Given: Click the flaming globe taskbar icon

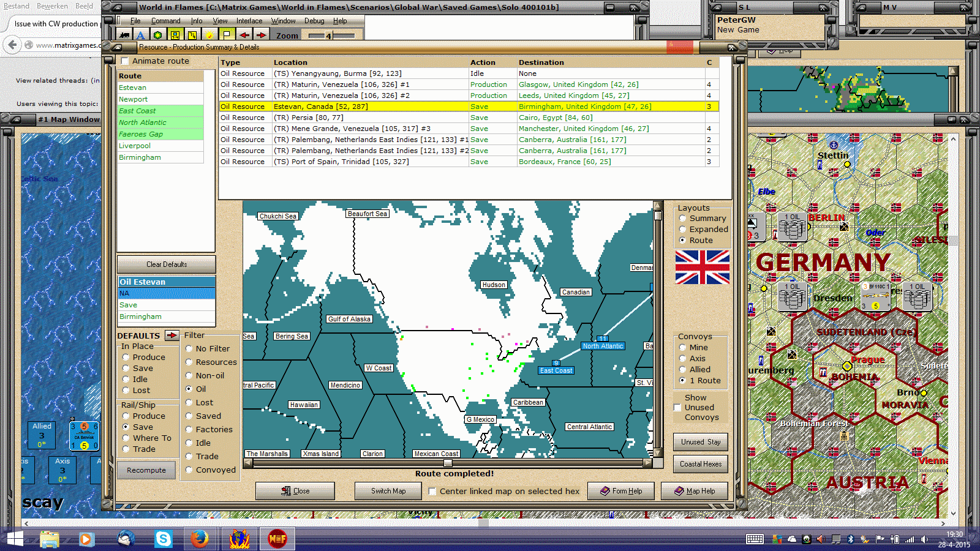Looking at the screenshot, I should tap(239, 539).
